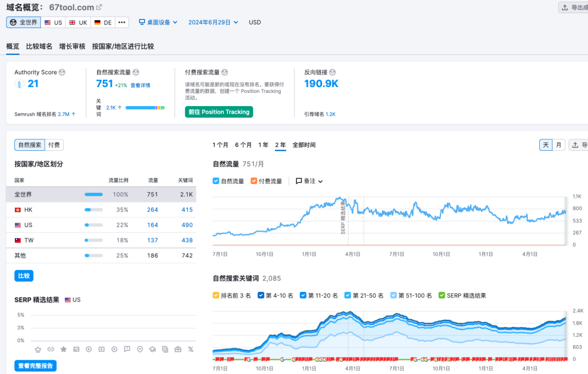The width and height of the screenshot is (588, 374).
Task: Toggle the 排名前 3 名 checkbox
Action: coord(216,295)
